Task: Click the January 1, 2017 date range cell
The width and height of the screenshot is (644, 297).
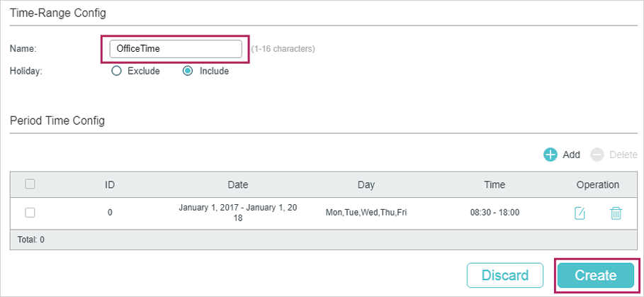Action: point(238,213)
